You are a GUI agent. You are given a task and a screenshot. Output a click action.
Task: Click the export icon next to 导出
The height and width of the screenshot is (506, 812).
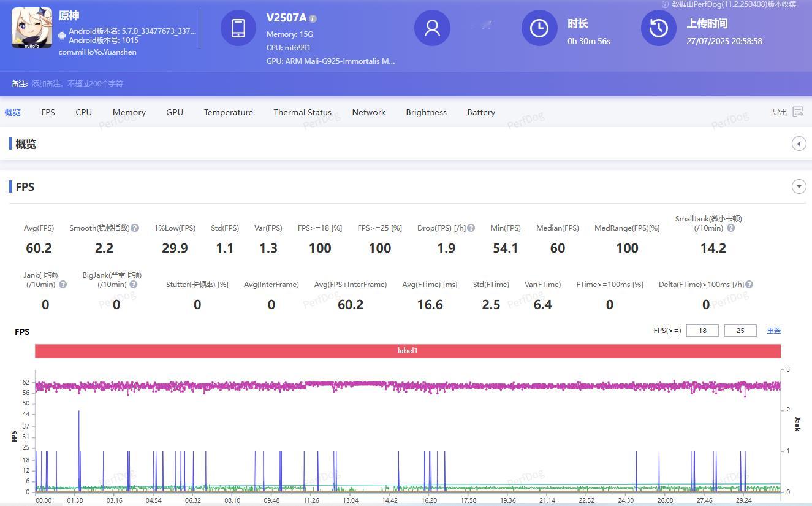[x=798, y=112]
